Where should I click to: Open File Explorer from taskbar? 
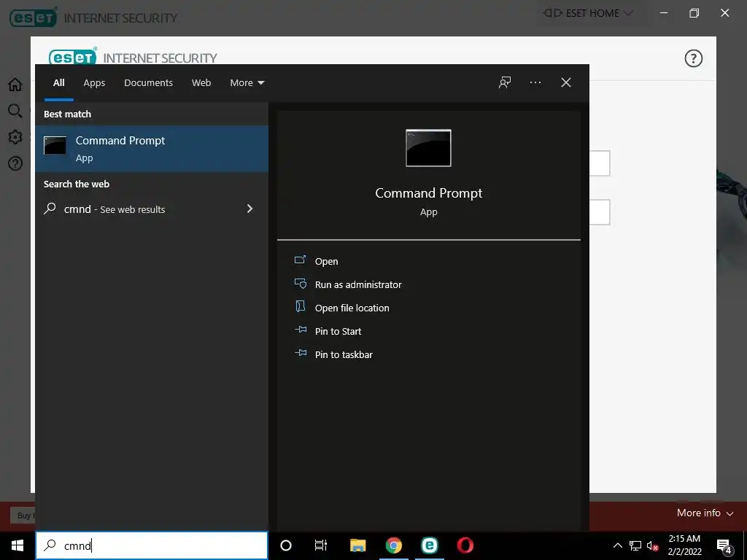click(357, 545)
